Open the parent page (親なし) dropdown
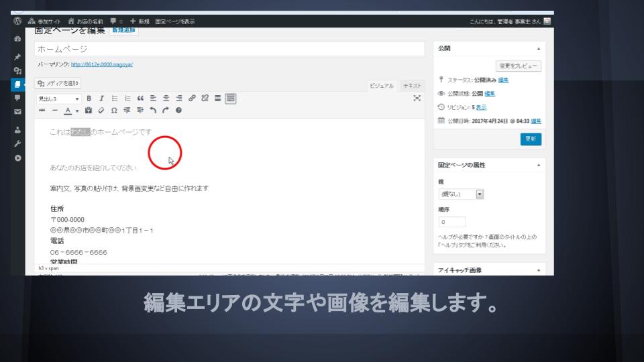The height and width of the screenshot is (362, 644). 461,194
